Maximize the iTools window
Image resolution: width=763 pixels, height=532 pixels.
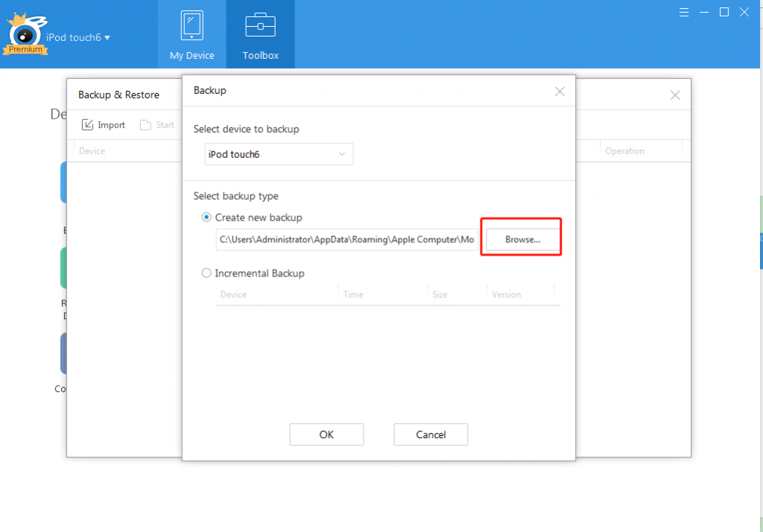(724, 12)
